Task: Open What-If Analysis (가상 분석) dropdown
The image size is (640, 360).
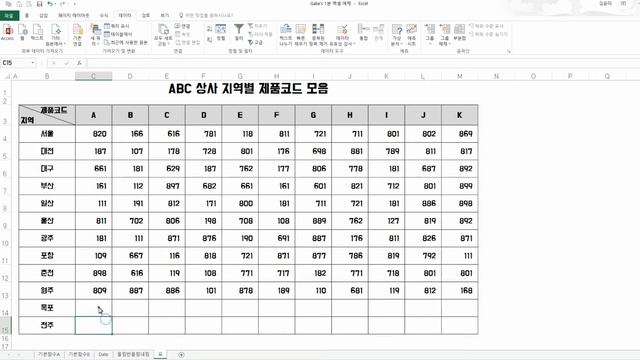Action: click(396, 35)
